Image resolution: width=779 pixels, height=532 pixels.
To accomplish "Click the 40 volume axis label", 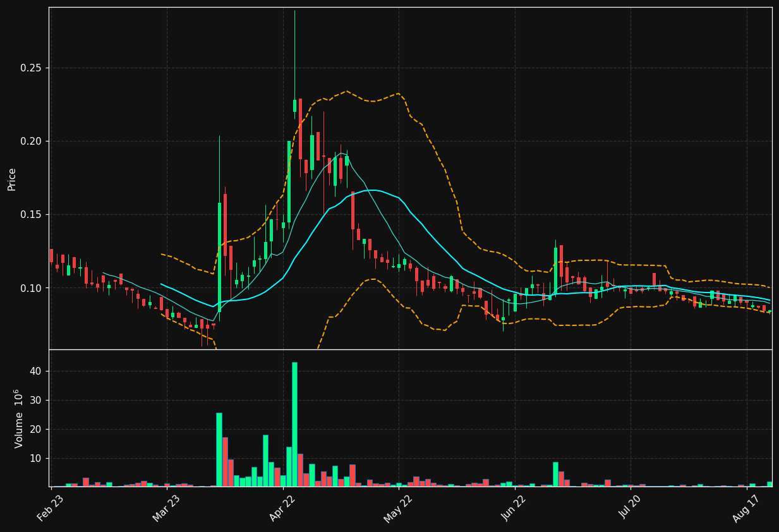I will point(36,372).
